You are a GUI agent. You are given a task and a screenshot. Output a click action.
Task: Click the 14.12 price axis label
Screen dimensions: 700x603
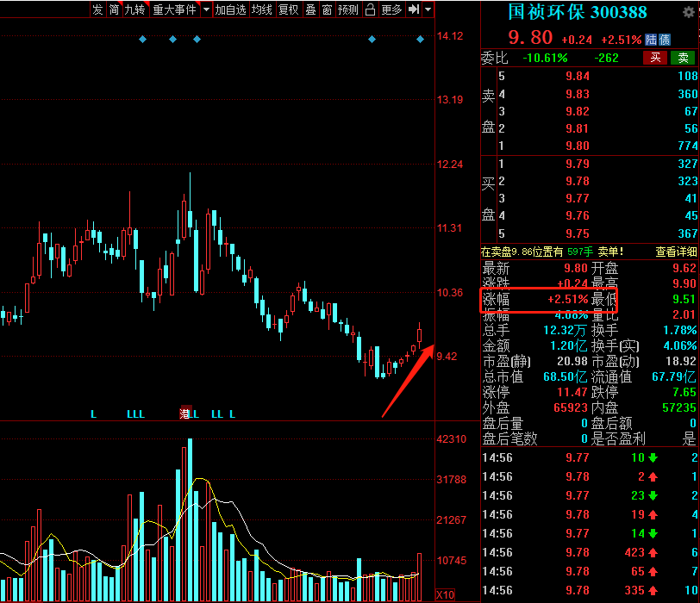tap(450, 36)
